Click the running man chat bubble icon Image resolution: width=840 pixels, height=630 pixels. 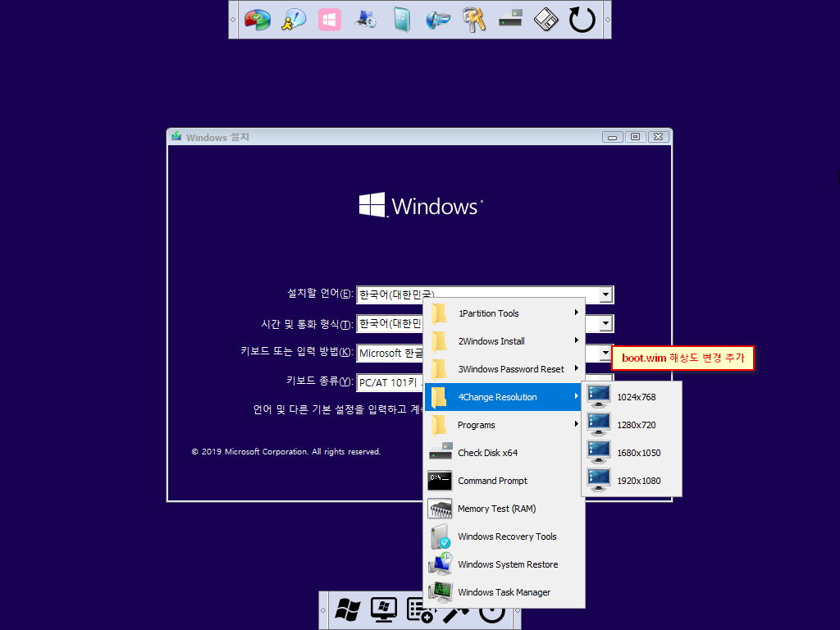point(294,21)
